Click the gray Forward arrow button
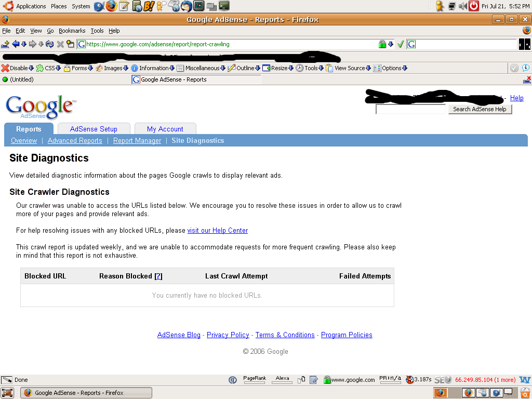532x399 pixels. tap(33, 44)
